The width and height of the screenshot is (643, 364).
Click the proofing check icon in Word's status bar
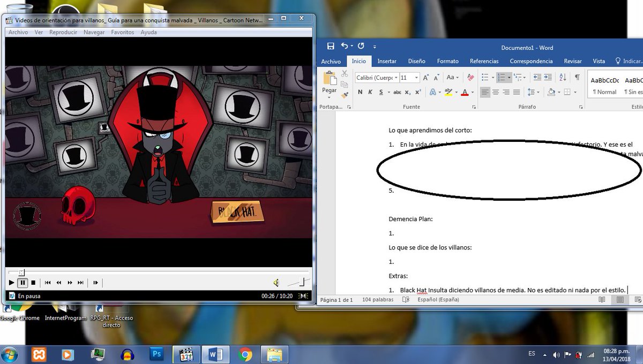(406, 300)
